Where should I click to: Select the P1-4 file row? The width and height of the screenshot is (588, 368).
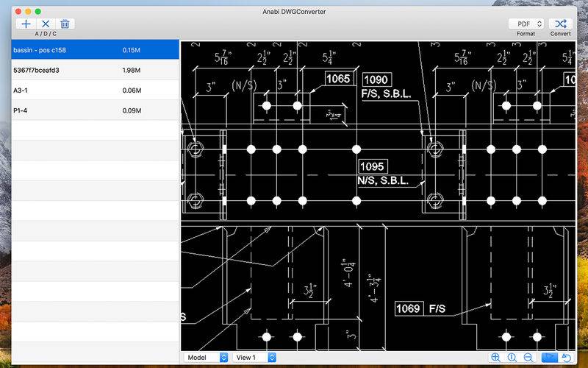click(96, 111)
